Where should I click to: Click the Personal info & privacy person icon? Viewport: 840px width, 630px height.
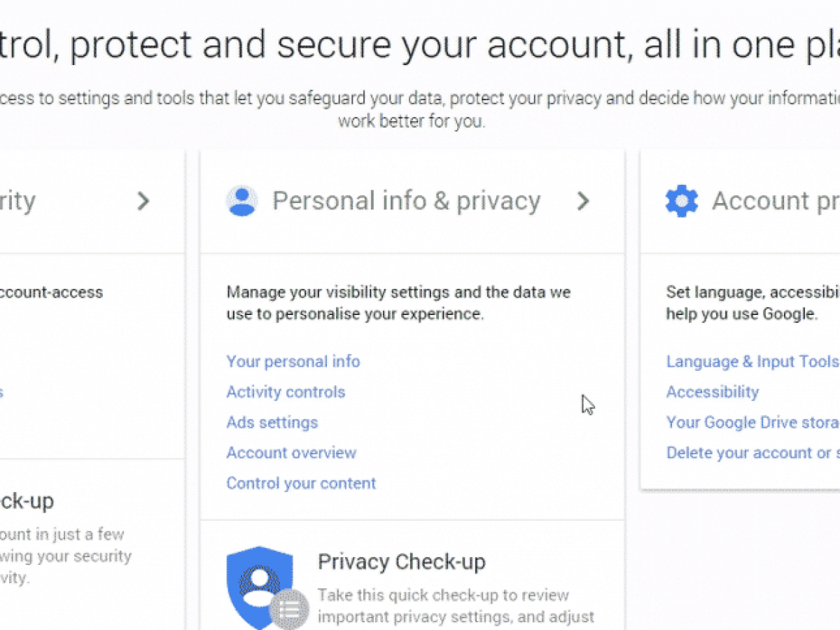click(242, 202)
